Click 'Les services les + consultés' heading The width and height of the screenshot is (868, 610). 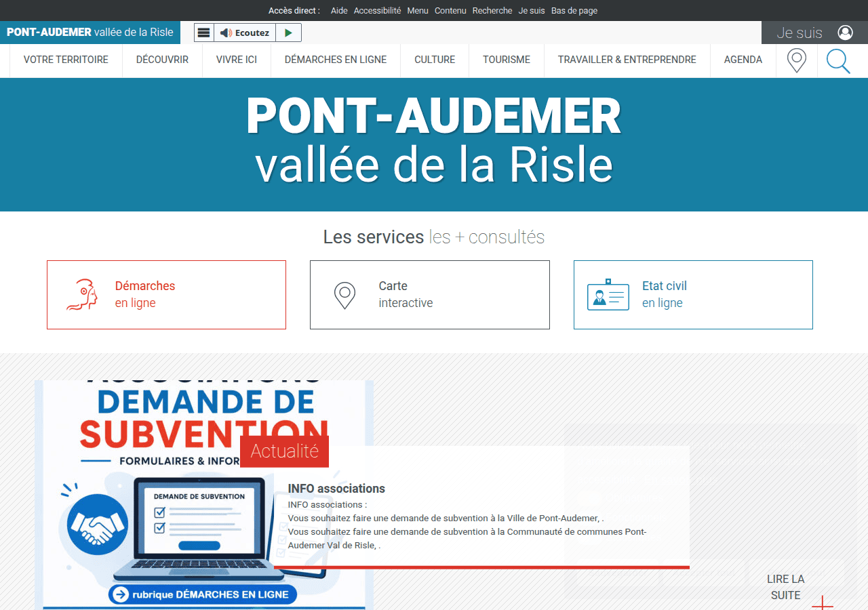click(434, 237)
